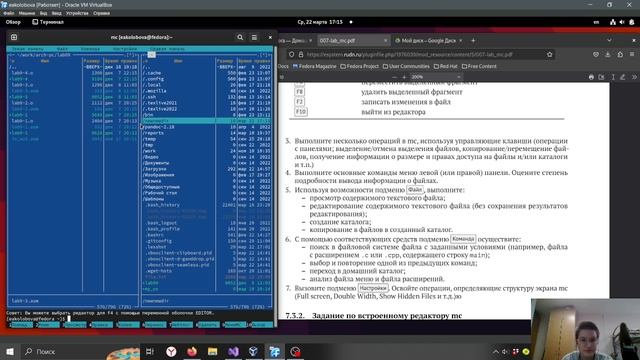Click the shield tracking protection icon
Image resolution: width=640 pixels, height=360 pixels.
(291, 54)
